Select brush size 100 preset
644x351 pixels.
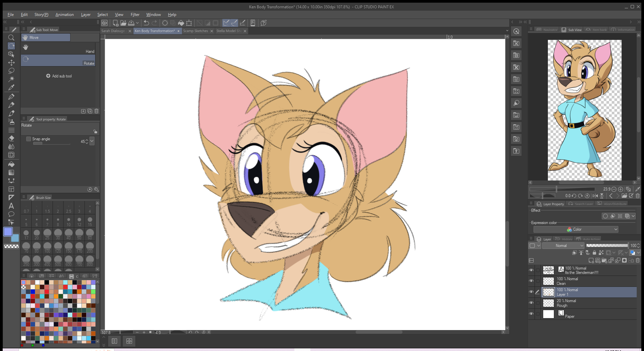click(47, 247)
